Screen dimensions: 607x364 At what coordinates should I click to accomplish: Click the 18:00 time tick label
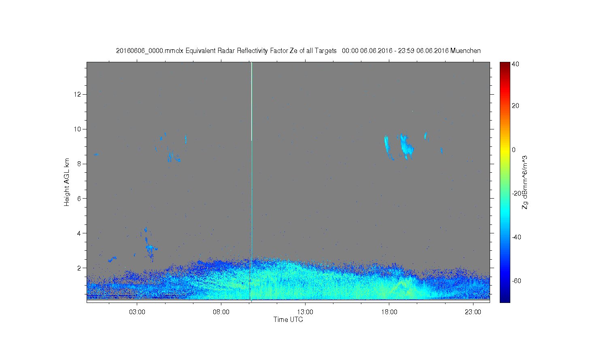coord(389,312)
